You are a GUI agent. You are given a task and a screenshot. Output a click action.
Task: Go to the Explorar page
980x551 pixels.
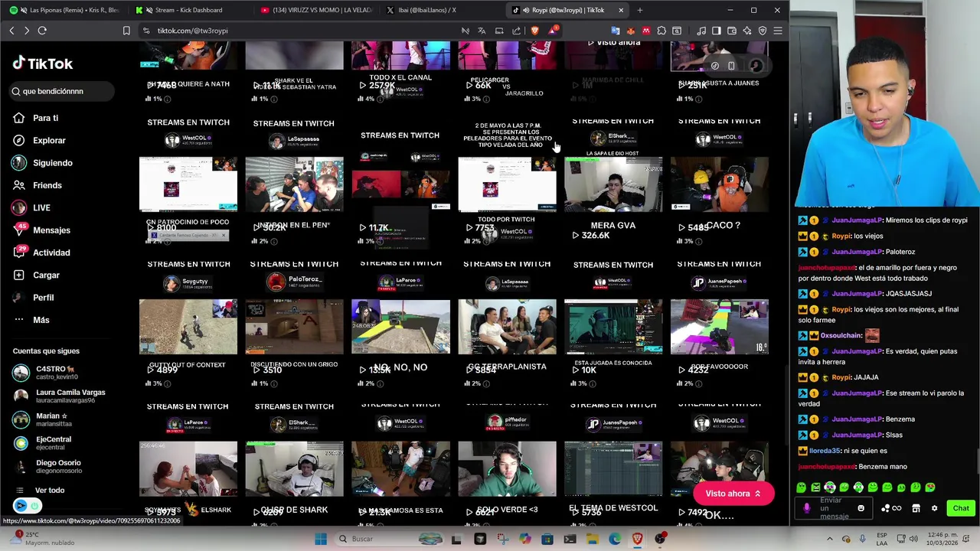pos(49,140)
